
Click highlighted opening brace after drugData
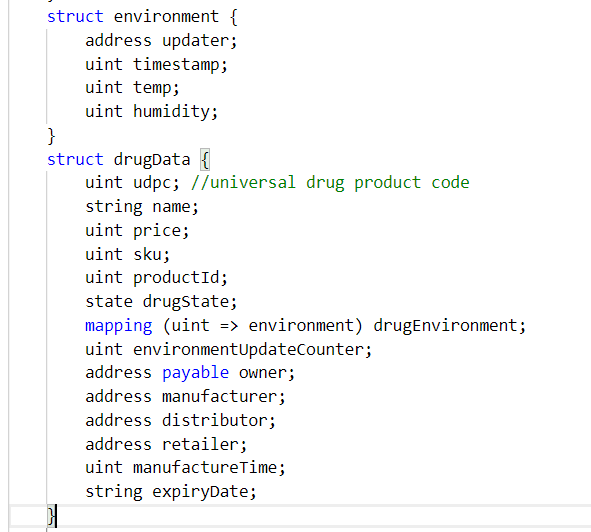point(205,159)
